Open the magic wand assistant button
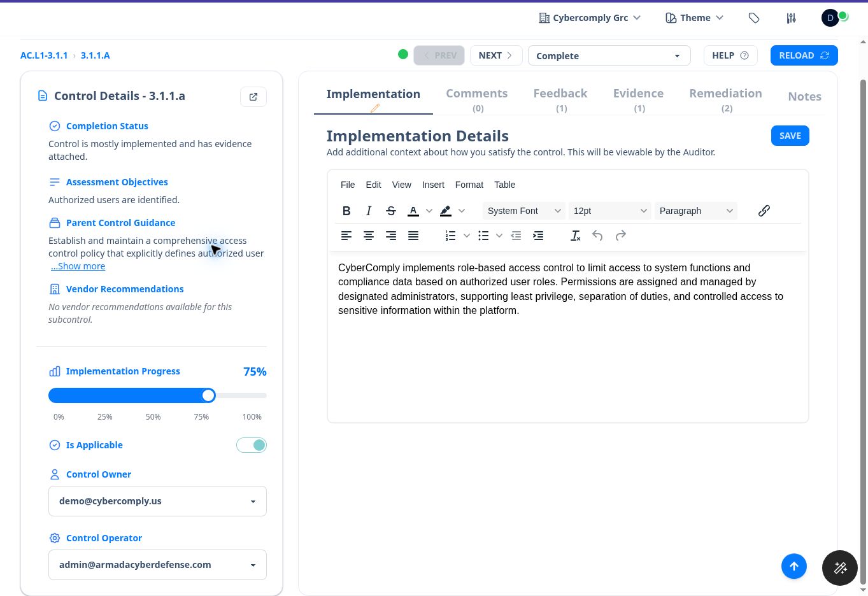 (x=840, y=567)
